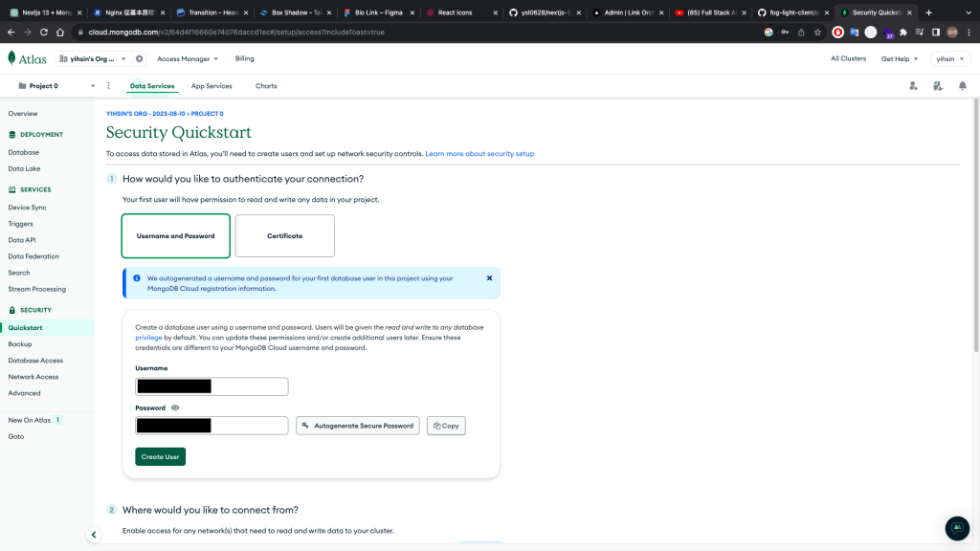The image size is (980, 551).
Task: Open Data Lake in sidebar
Action: (24, 168)
